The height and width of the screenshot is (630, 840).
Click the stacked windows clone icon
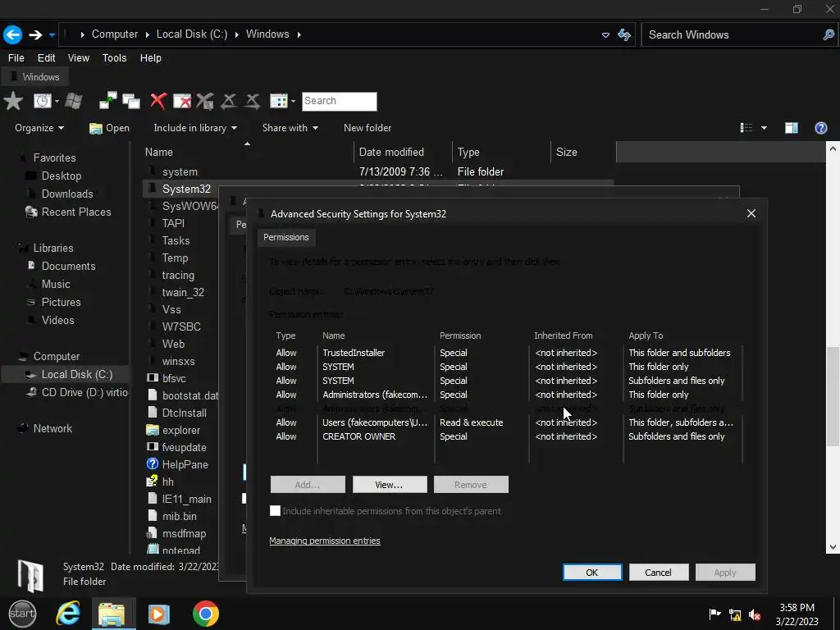(x=131, y=101)
